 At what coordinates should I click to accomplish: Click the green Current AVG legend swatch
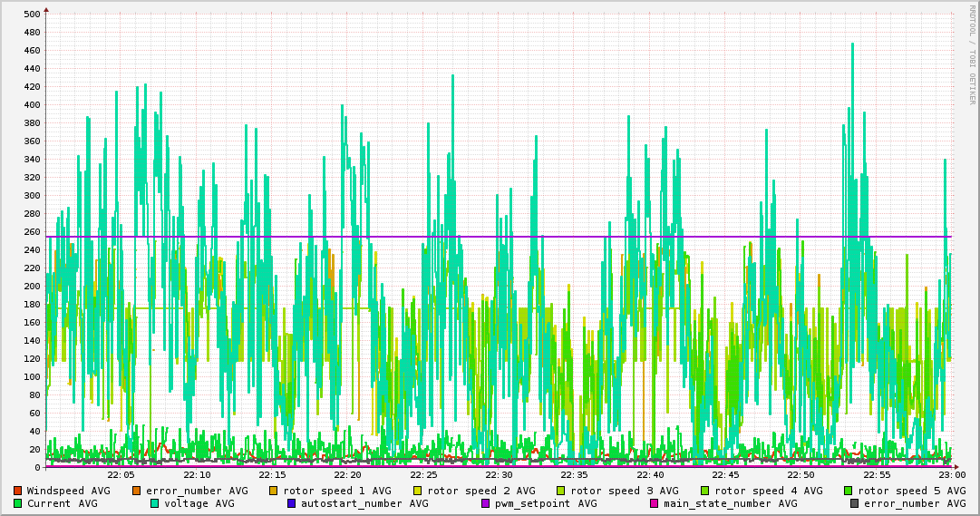point(18,503)
